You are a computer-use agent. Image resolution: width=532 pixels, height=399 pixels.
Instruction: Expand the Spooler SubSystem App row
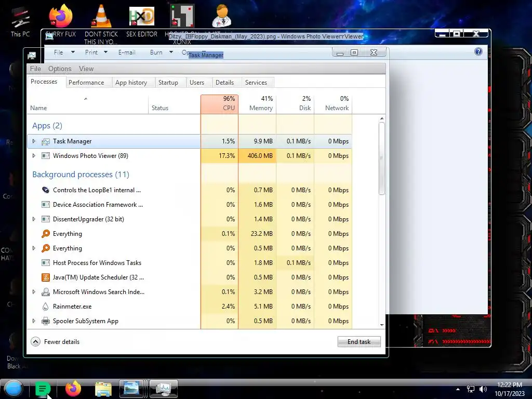[x=34, y=321]
